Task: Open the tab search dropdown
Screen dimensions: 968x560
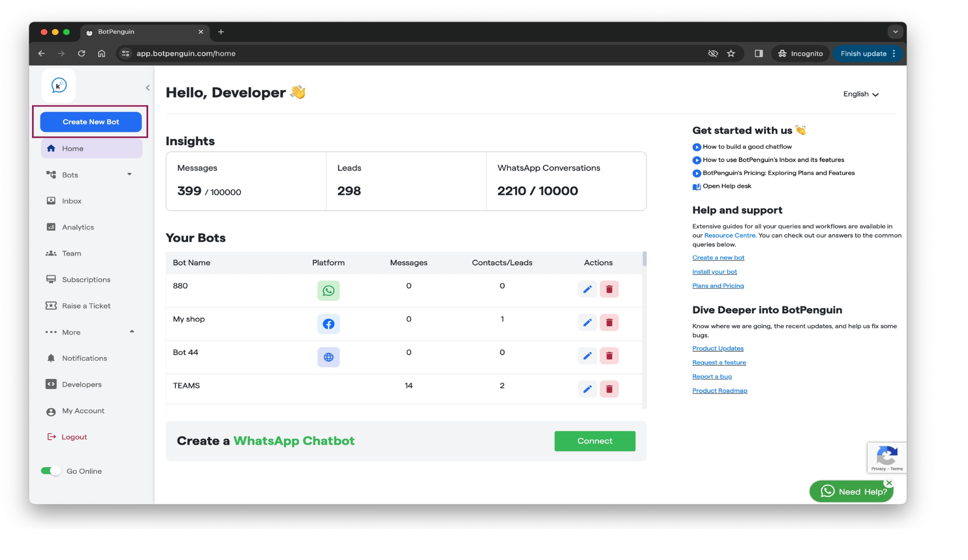Action: pos(895,32)
